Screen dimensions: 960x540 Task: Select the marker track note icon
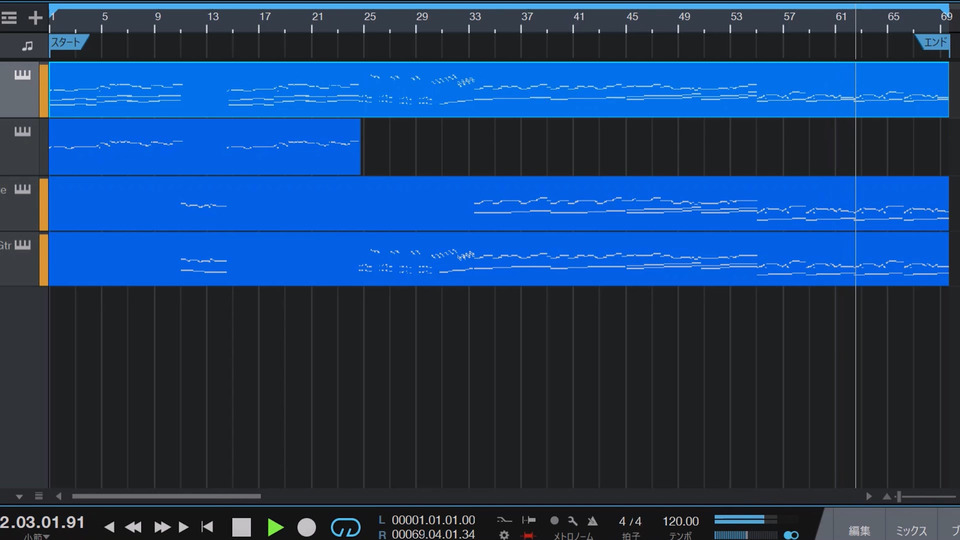(27, 46)
